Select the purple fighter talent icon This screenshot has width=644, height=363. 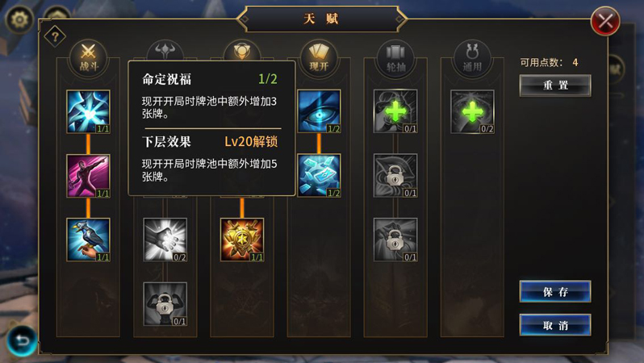click(x=88, y=176)
